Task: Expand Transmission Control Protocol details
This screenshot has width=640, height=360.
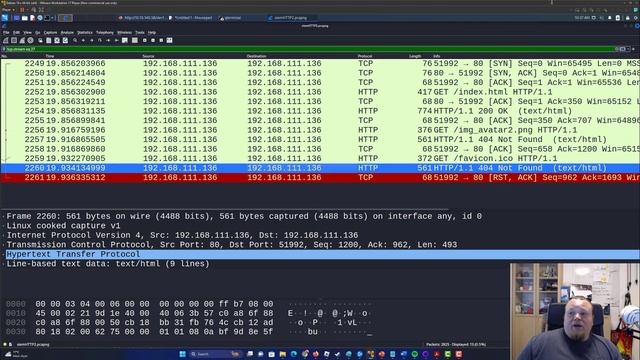Action: pos(4,245)
